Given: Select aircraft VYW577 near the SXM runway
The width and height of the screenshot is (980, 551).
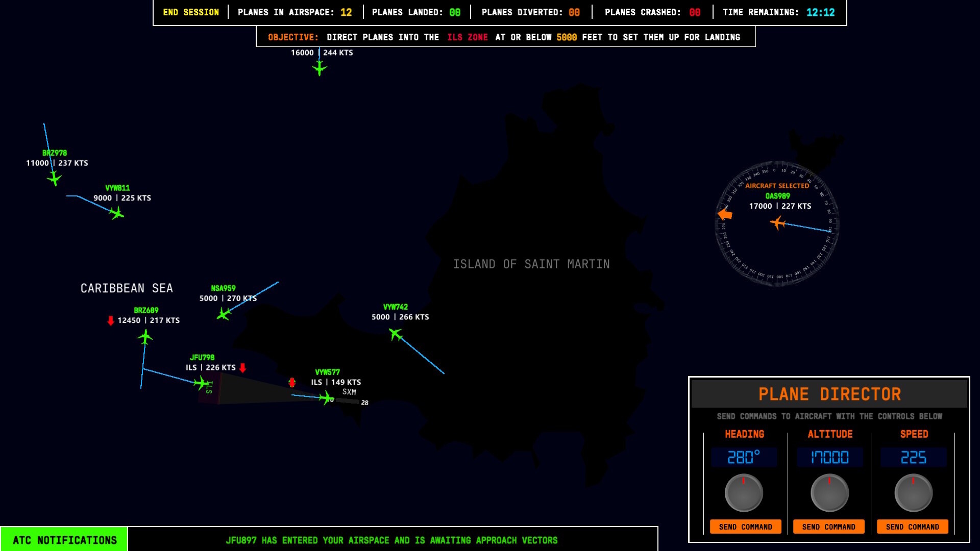Looking at the screenshot, I should pos(327,398).
